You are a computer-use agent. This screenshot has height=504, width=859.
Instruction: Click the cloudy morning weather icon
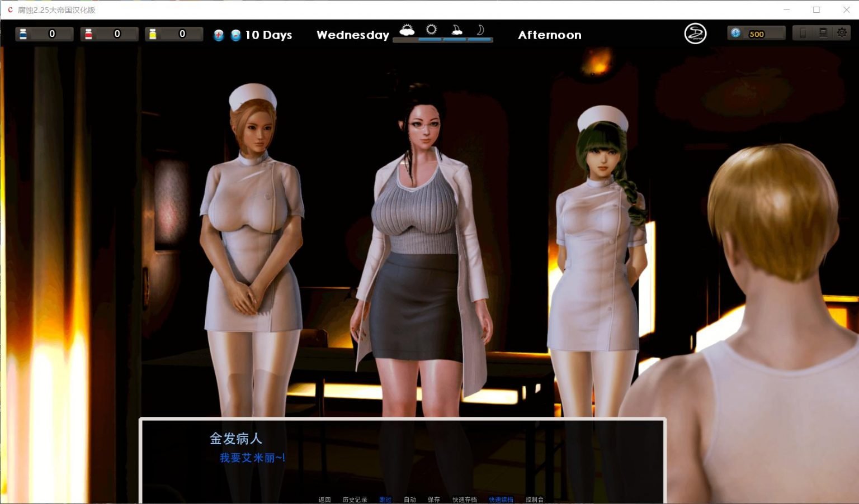pyautogui.click(x=407, y=30)
